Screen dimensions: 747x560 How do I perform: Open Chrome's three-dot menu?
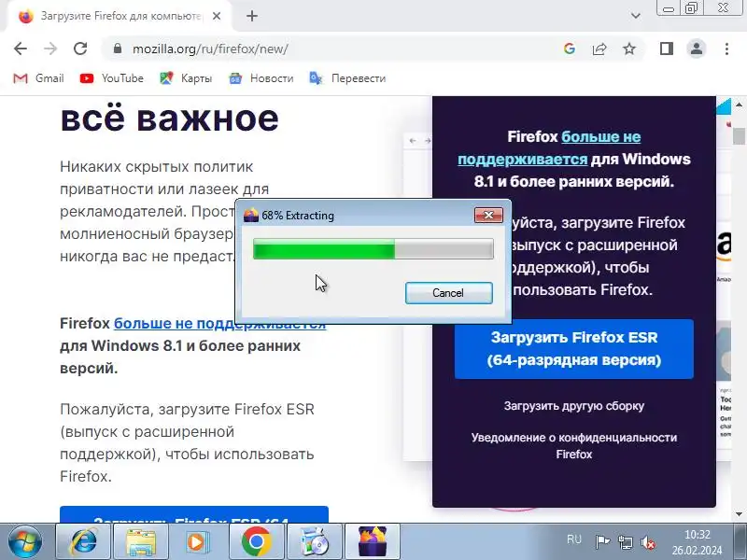point(726,49)
